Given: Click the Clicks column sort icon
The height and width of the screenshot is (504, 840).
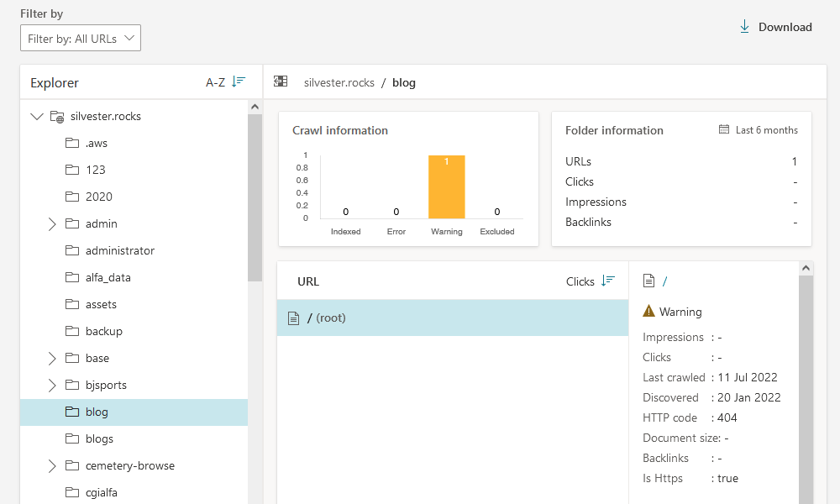Looking at the screenshot, I should point(608,281).
